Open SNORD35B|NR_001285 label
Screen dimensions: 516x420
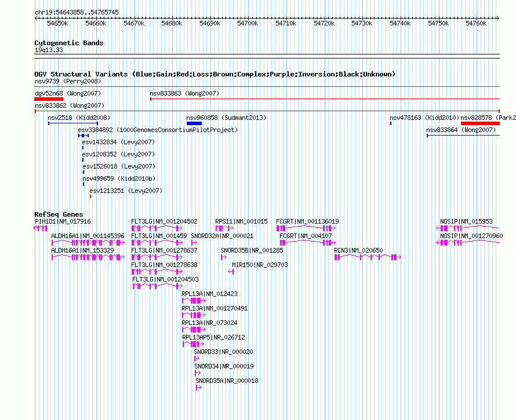coord(252,251)
